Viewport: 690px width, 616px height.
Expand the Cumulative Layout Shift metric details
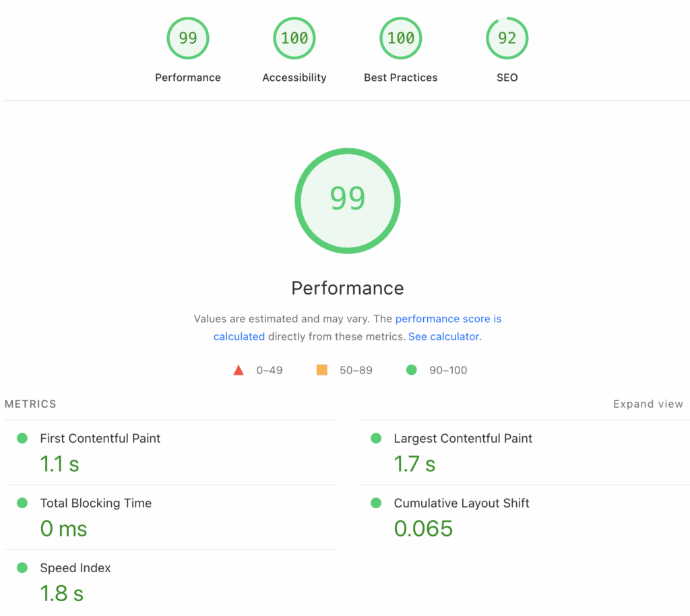tap(461, 503)
